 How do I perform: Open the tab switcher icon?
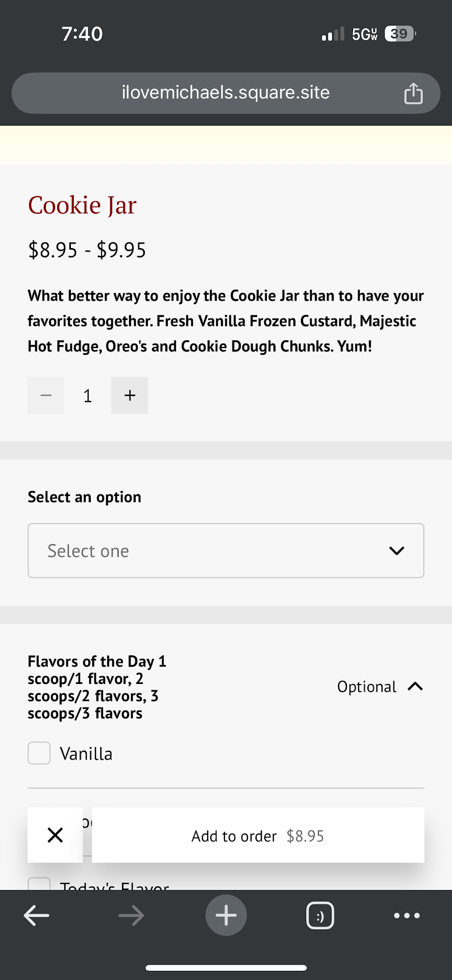pos(320,915)
